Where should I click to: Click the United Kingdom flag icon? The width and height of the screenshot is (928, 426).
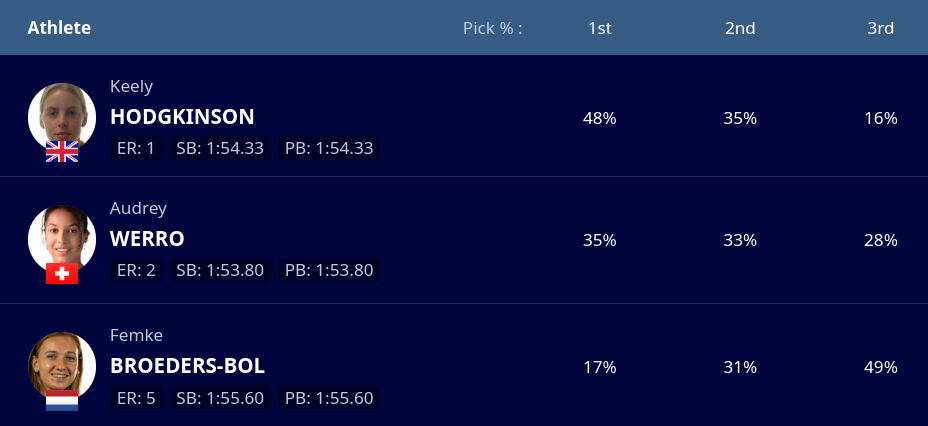[x=62, y=151]
